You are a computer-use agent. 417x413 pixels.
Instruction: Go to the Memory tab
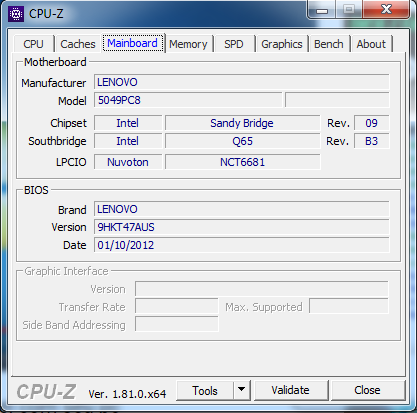coord(188,44)
